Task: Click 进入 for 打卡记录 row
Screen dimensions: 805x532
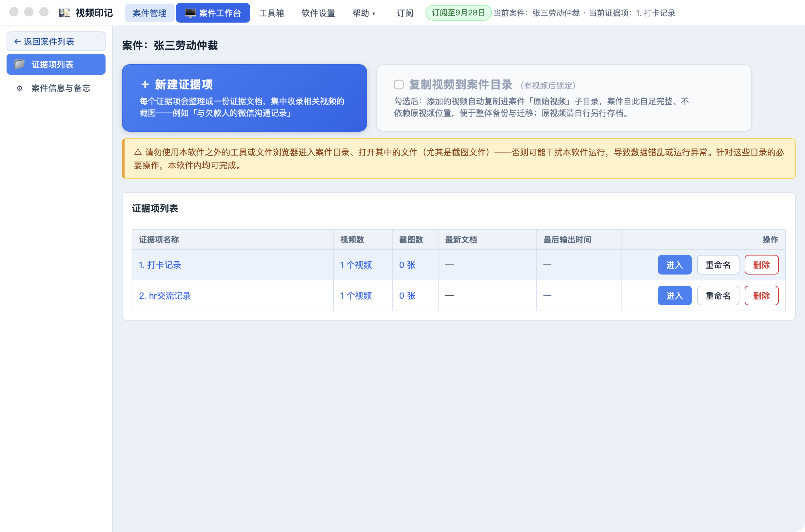Action: 674,265
